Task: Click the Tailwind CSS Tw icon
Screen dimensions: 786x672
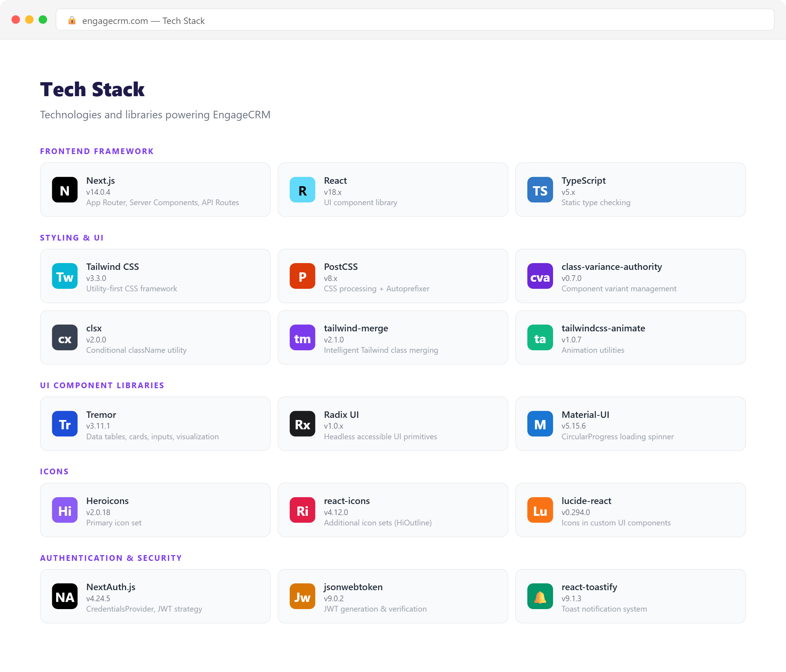Action: click(65, 276)
